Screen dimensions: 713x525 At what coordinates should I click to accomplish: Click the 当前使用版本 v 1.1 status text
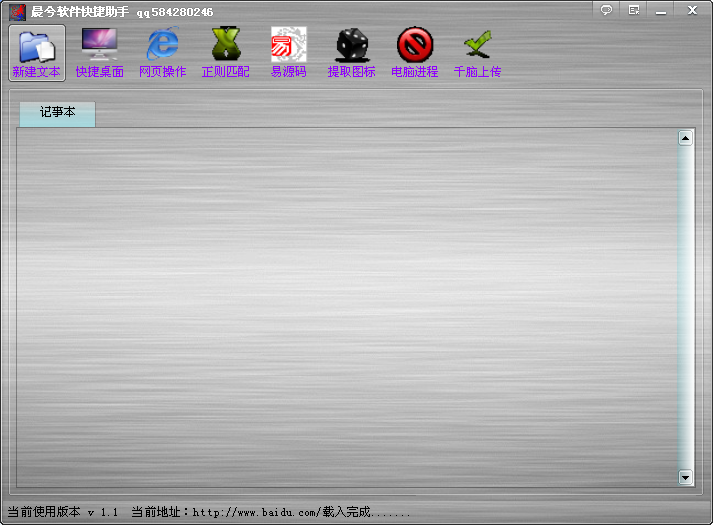coord(63,512)
